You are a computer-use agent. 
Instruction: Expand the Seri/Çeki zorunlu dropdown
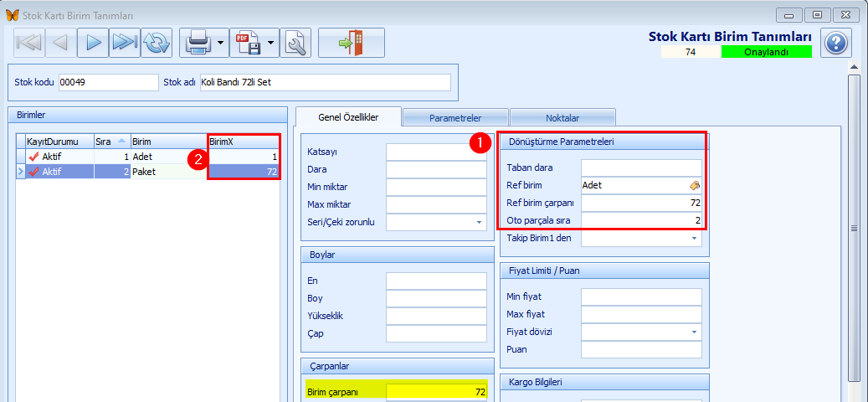pyautogui.click(x=478, y=223)
